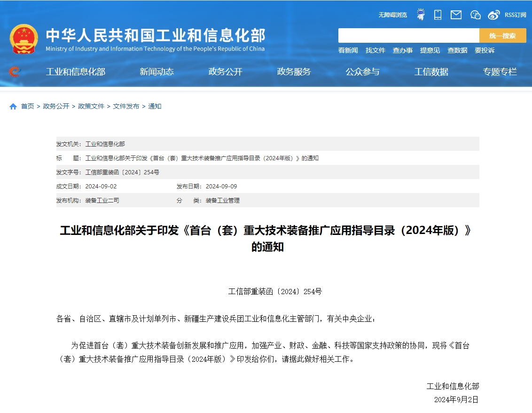
Task: Open the WeChat sharing icon
Action: (x=475, y=15)
